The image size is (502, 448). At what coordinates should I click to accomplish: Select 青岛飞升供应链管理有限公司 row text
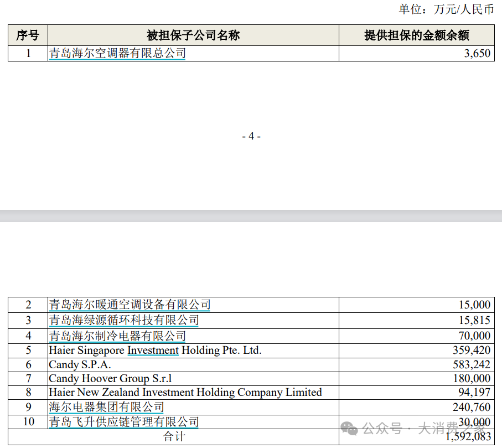tap(124, 422)
